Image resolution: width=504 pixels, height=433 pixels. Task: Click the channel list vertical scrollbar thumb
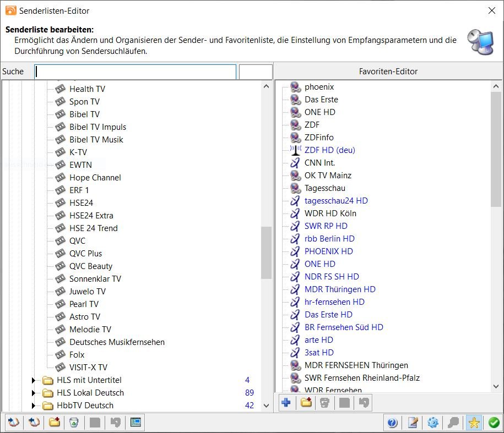tap(266, 252)
